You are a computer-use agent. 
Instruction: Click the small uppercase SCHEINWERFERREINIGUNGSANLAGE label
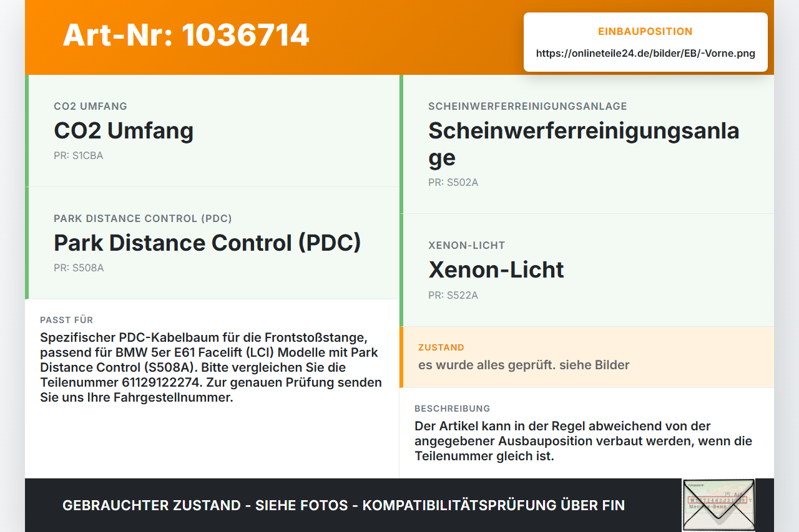click(x=527, y=107)
